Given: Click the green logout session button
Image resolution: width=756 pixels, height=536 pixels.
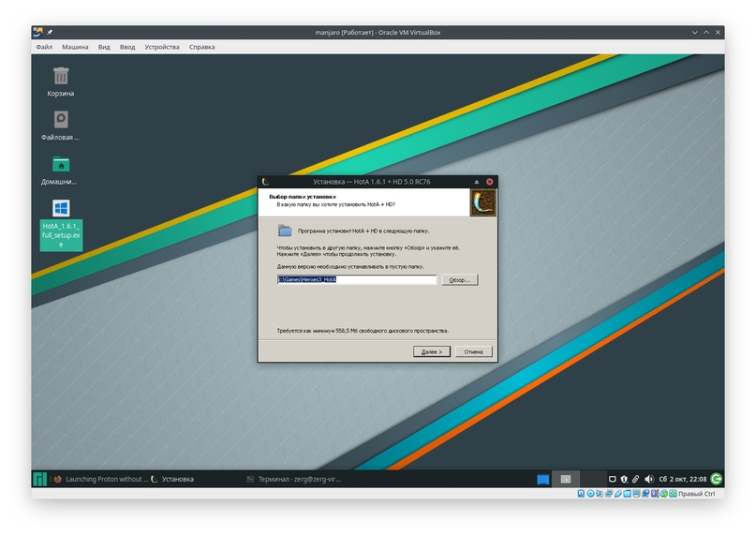Looking at the screenshot, I should 717,479.
